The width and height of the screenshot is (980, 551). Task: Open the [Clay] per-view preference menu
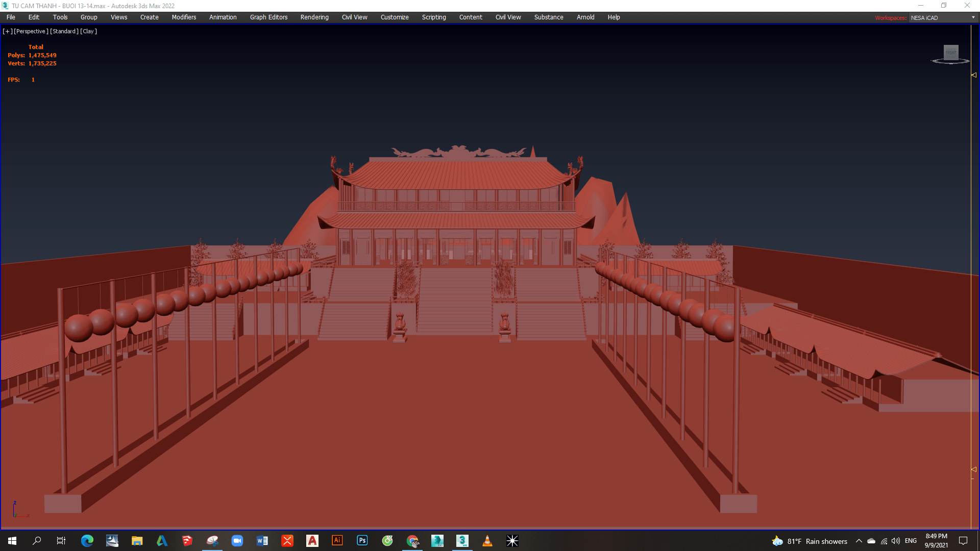[89, 31]
